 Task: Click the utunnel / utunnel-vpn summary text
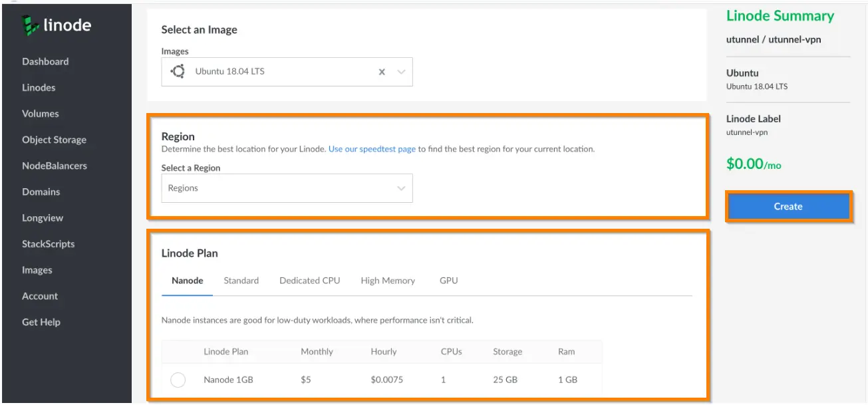pyautogui.click(x=774, y=39)
